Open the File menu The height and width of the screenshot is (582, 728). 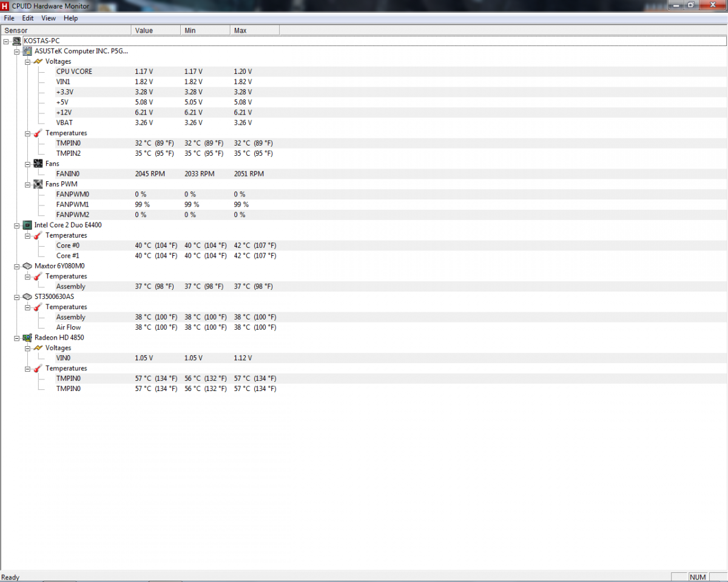(x=9, y=18)
